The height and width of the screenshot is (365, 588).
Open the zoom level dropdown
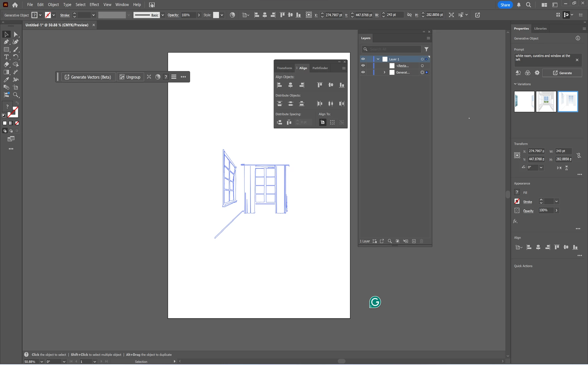[42, 362]
